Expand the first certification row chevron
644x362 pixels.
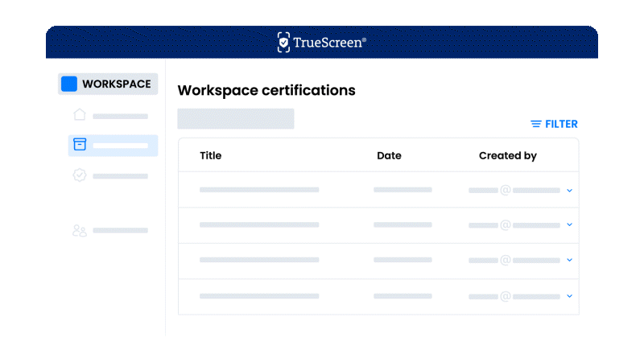(x=570, y=191)
